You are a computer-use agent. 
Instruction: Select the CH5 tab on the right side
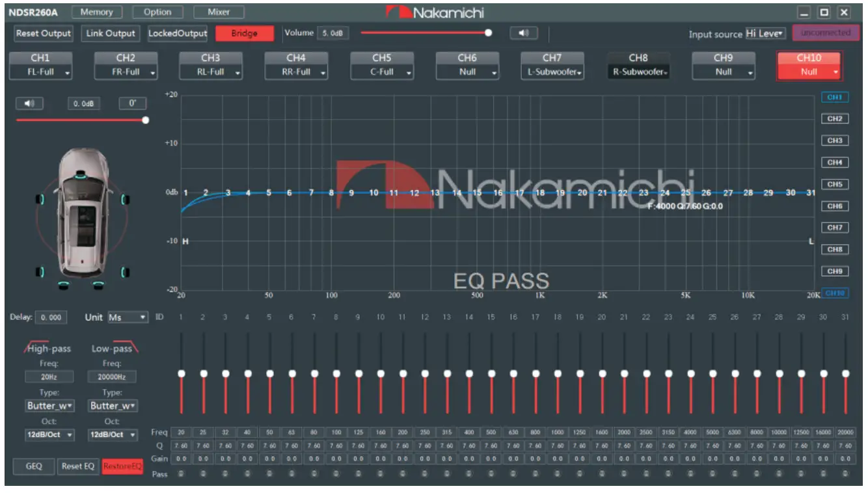[x=835, y=184]
